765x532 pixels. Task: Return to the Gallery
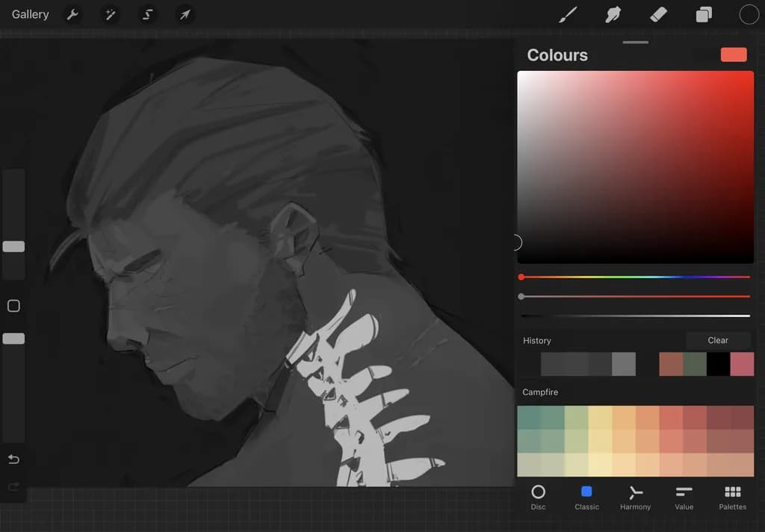(30, 15)
